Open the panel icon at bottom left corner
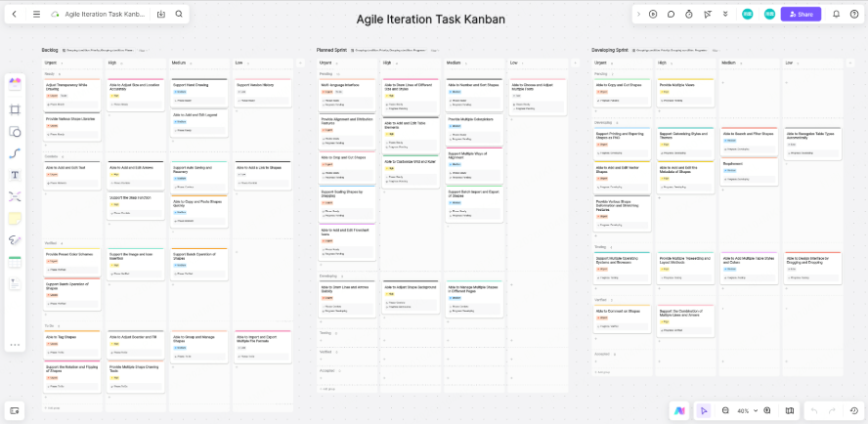This screenshot has height=424, width=868. coord(15,410)
